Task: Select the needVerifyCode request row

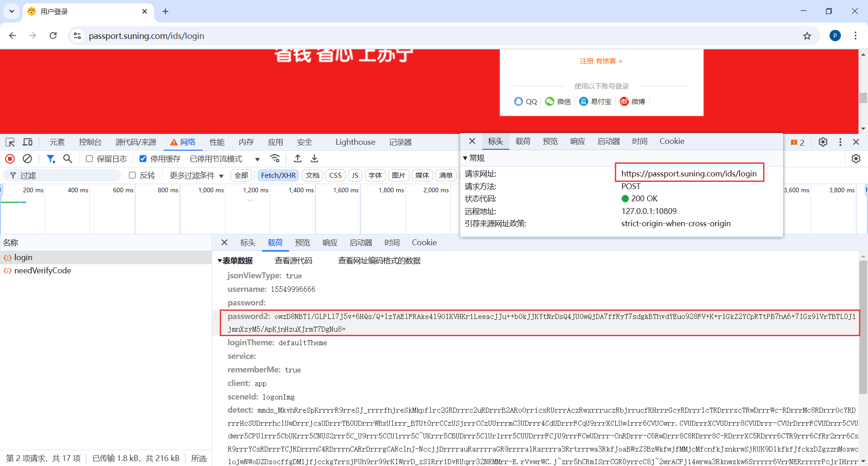Action: [x=106, y=271]
